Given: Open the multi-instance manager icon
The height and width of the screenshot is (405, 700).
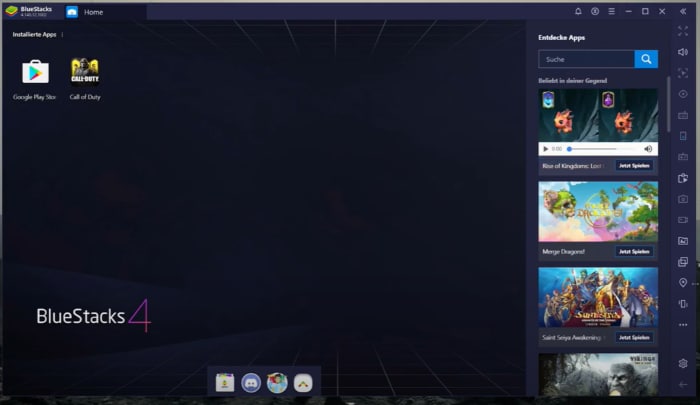Looking at the screenshot, I should (x=683, y=262).
